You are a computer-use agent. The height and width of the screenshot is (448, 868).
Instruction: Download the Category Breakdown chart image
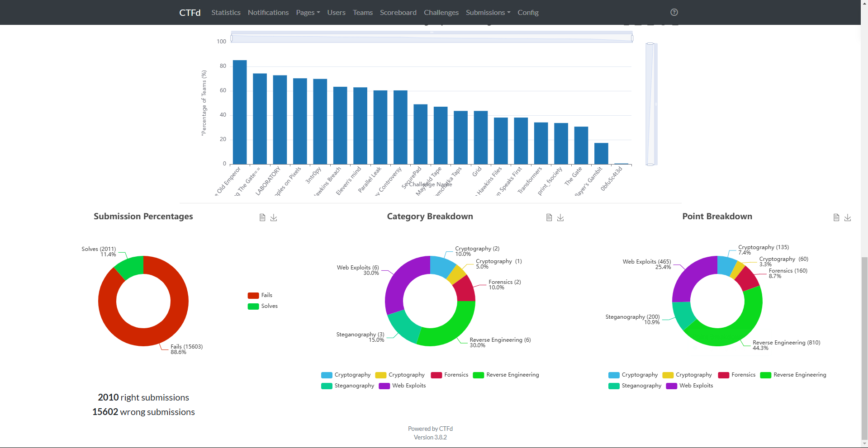[x=560, y=217]
